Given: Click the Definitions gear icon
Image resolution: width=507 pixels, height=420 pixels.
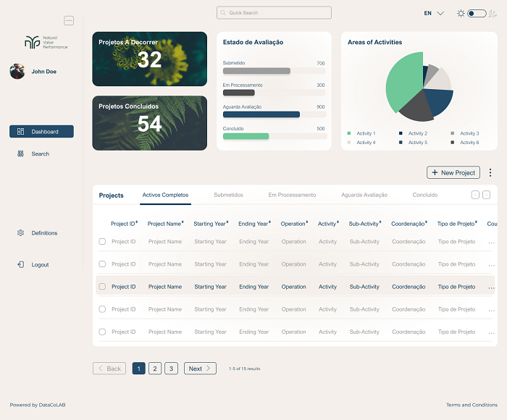Looking at the screenshot, I should (x=21, y=233).
